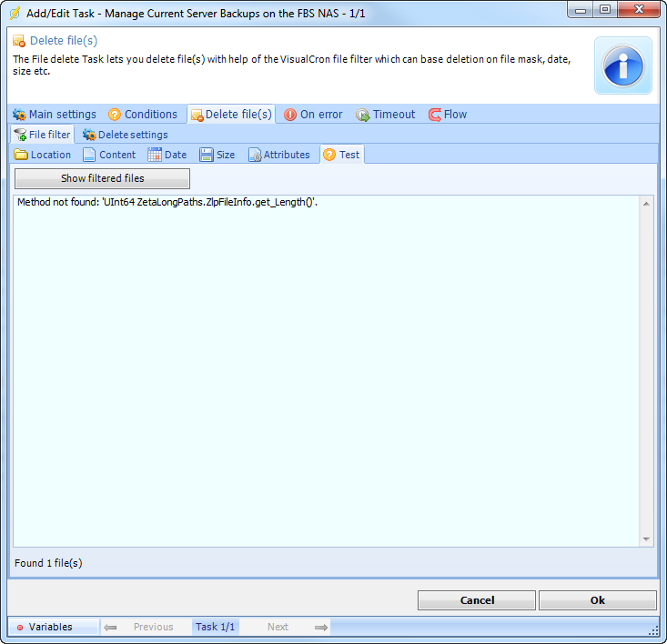
Task: Open the On error tab
Action: (x=313, y=115)
